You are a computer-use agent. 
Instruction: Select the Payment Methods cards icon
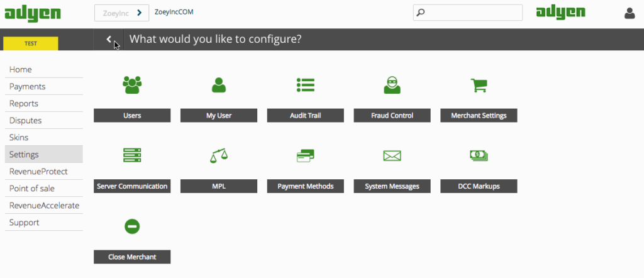[x=306, y=155]
